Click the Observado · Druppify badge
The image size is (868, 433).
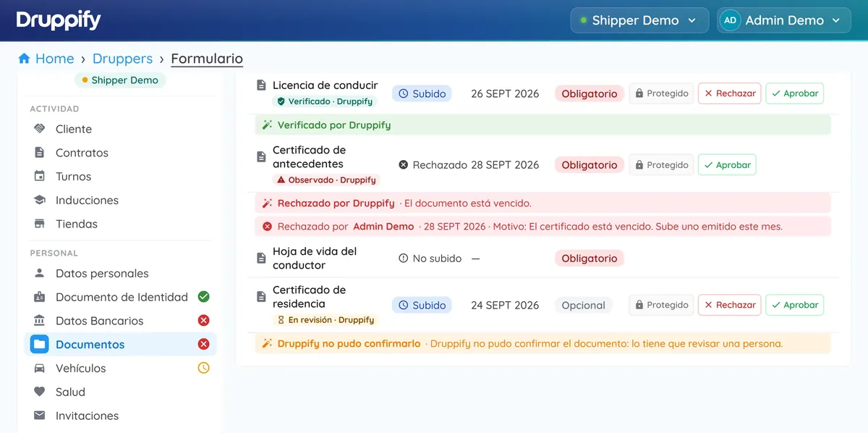click(x=325, y=180)
